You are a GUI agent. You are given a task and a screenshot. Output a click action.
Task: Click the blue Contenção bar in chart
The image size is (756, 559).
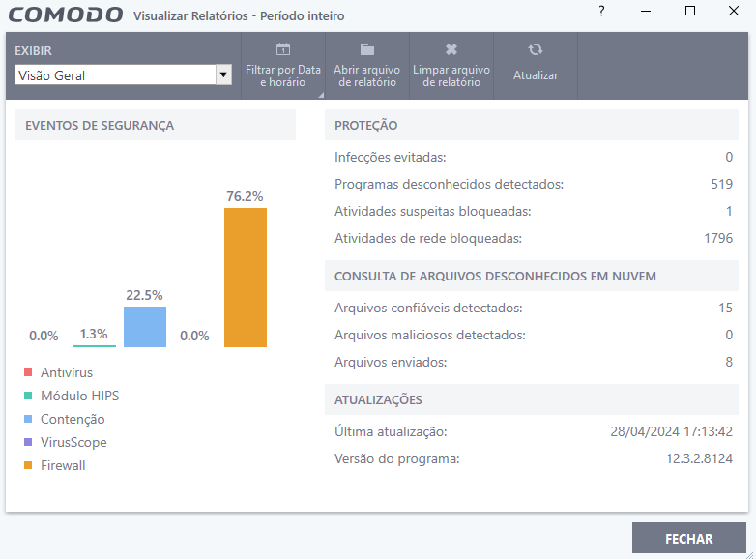(x=145, y=327)
